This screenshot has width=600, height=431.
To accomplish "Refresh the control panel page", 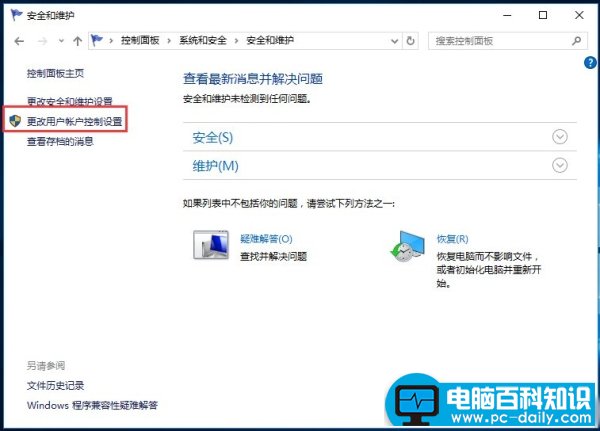I will pyautogui.click(x=410, y=41).
